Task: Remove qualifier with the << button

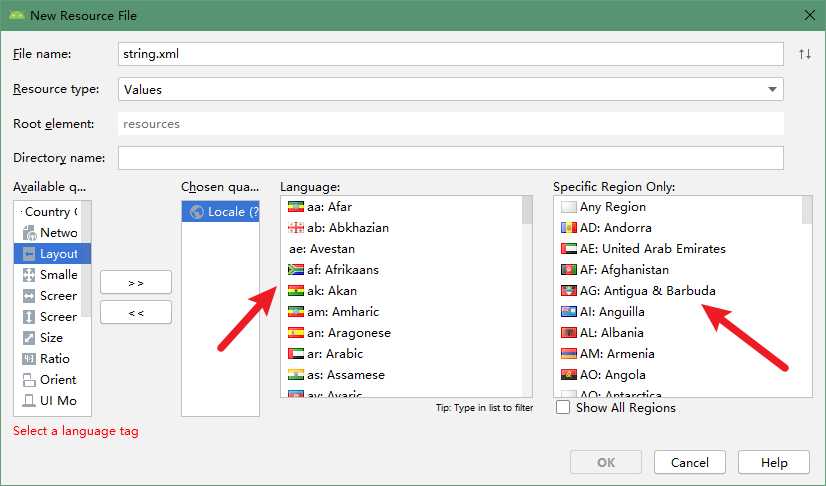Action: (136, 313)
